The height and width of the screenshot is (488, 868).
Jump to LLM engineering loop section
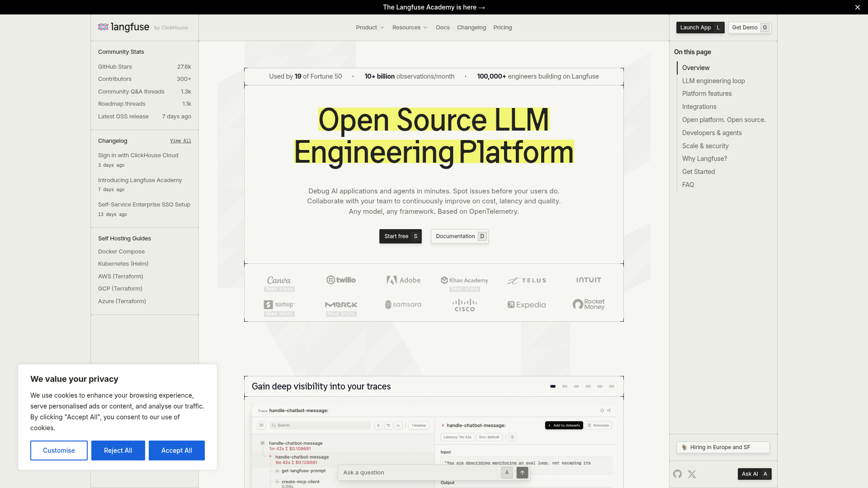click(x=713, y=81)
